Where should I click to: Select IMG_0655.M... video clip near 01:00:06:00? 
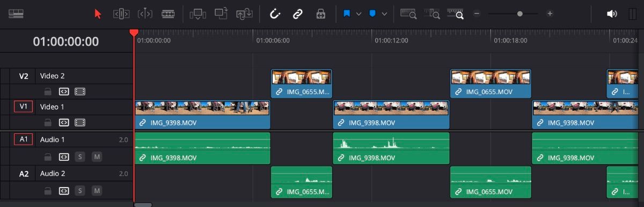[302, 84]
